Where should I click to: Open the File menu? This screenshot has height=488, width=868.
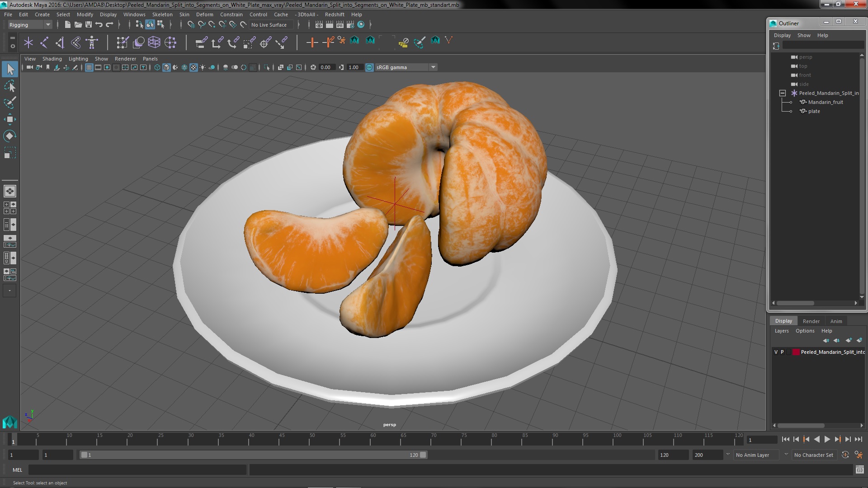pyautogui.click(x=8, y=14)
